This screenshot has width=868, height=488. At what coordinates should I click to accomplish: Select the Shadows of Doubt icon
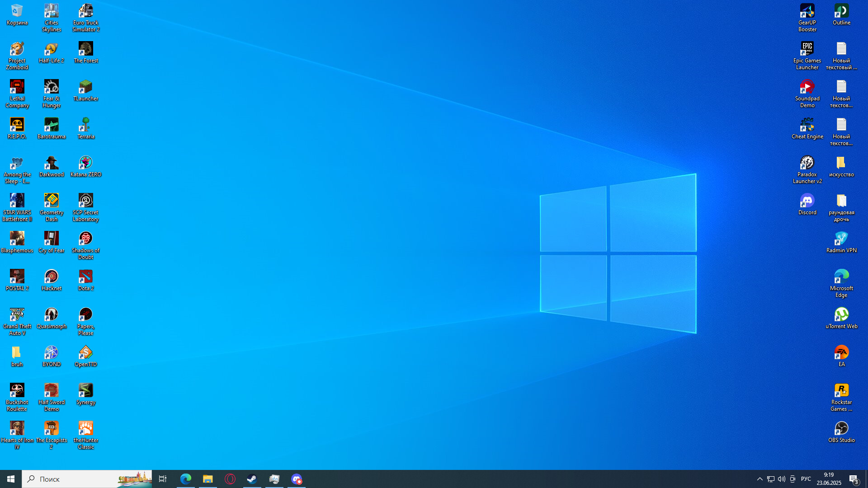click(x=86, y=246)
